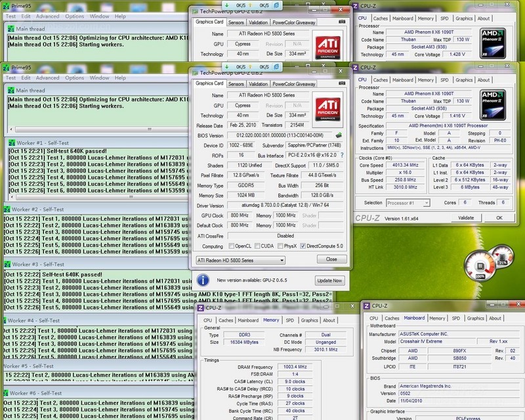Open the ATI Radeon HD 5800 Series dropdown
The image size is (525, 420).
(x=240, y=261)
